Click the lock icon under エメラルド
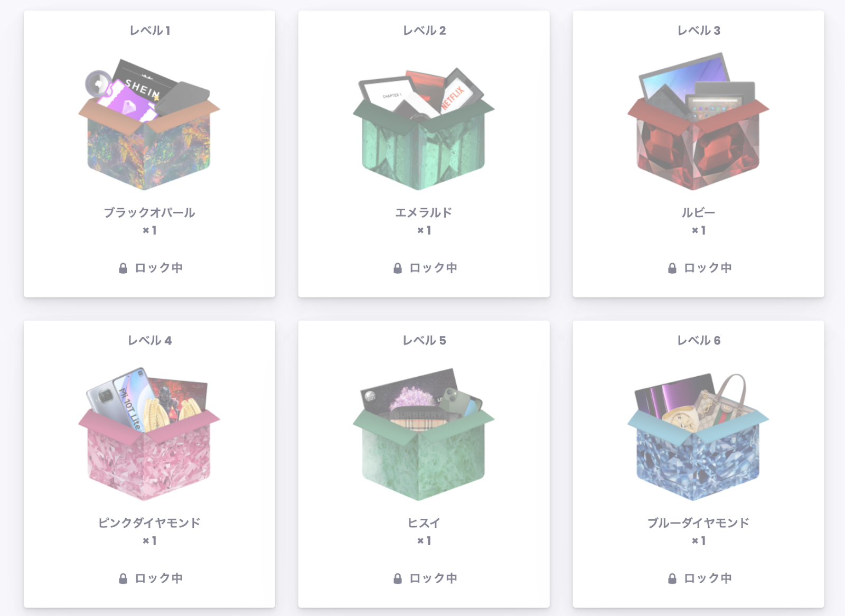Screen dimensions: 845x616 pos(398,268)
